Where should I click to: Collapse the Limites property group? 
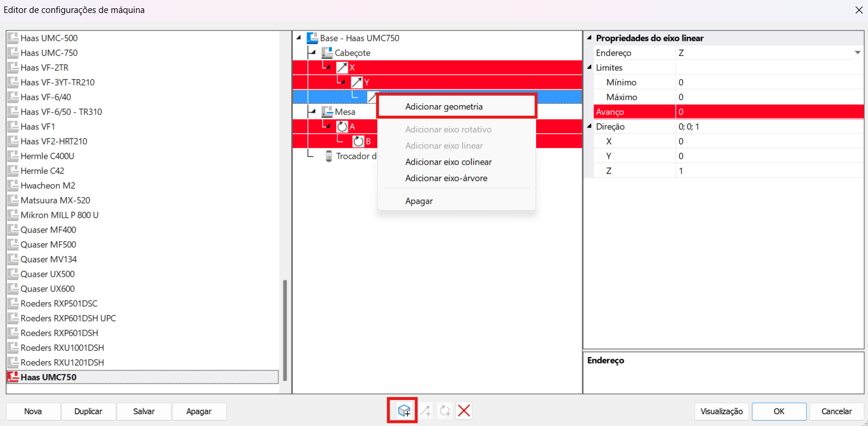(589, 68)
